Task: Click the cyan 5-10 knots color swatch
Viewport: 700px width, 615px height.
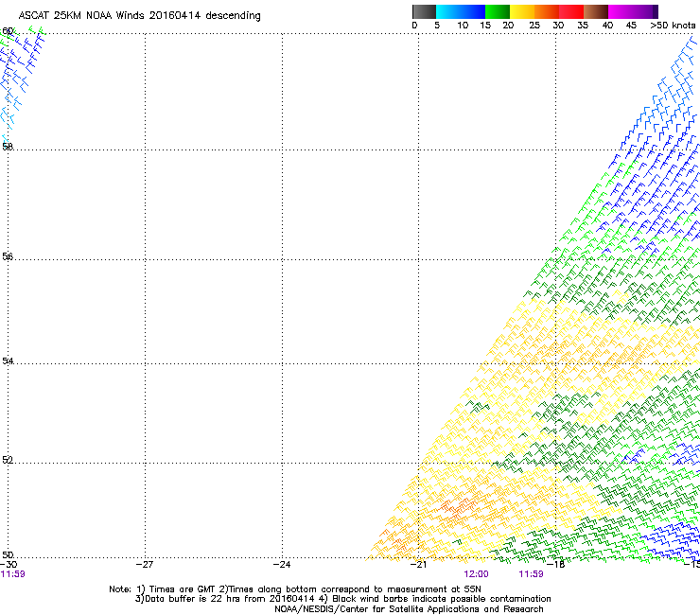Action: coord(447,11)
